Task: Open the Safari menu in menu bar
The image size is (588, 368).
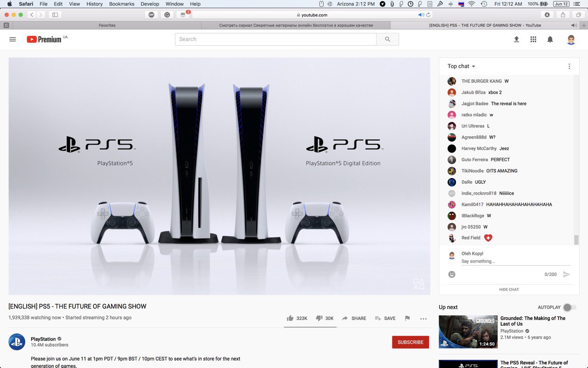Action: click(26, 4)
